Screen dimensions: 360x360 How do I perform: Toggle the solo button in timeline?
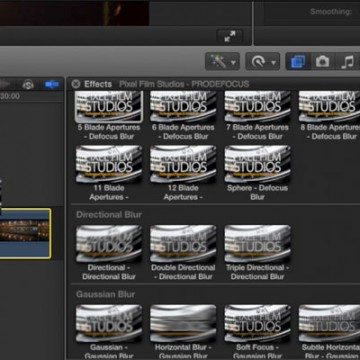click(28, 85)
